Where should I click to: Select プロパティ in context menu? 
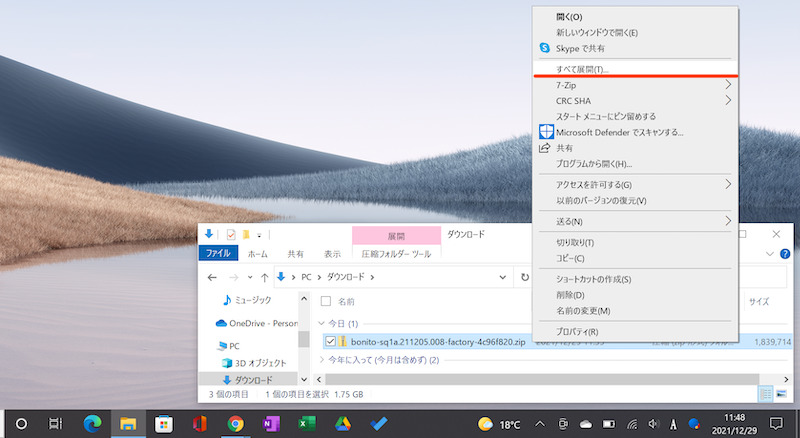tap(577, 331)
